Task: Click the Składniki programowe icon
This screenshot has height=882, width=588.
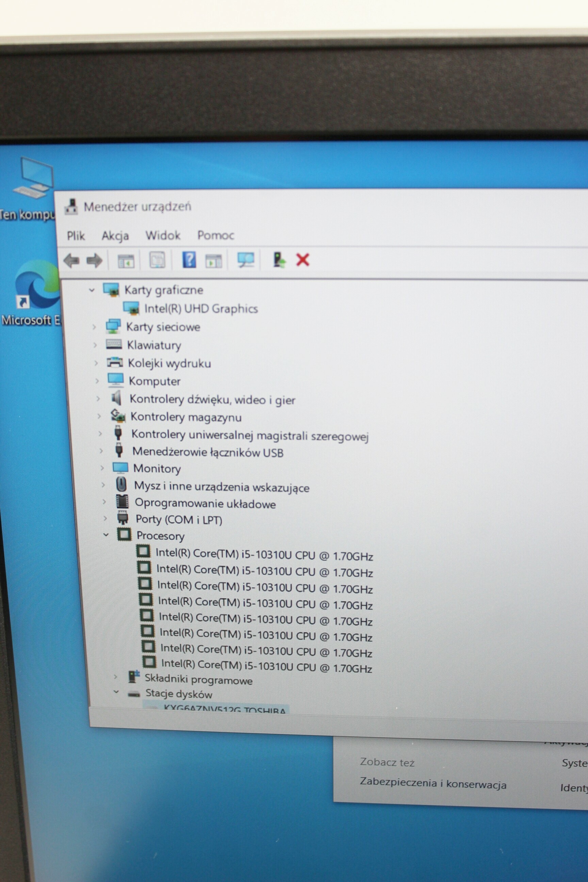Action: 133,676
